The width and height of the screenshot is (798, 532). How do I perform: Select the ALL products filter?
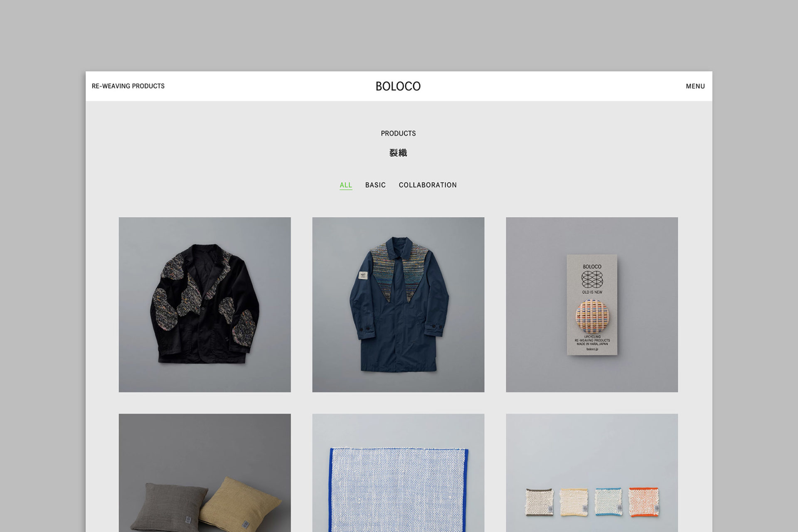click(346, 185)
